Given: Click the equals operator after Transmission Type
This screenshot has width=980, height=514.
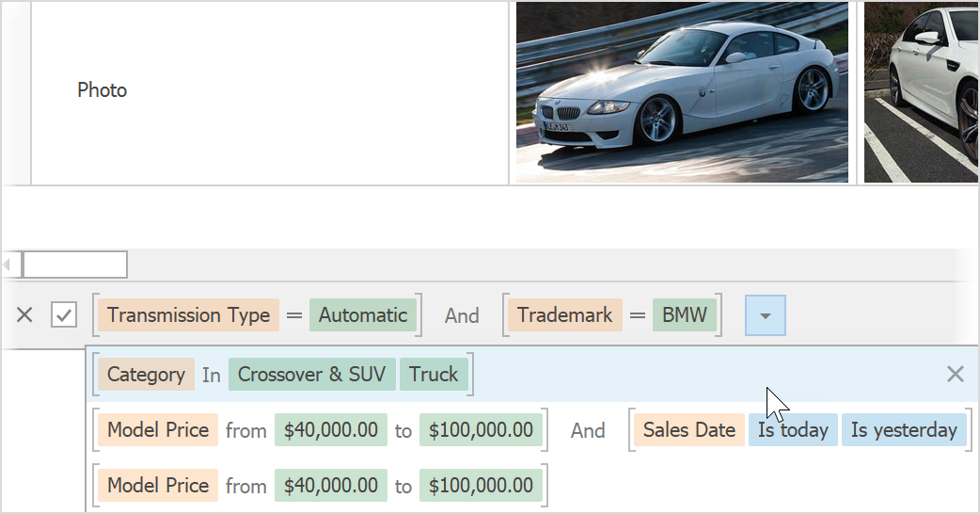Looking at the screenshot, I should coord(294,315).
